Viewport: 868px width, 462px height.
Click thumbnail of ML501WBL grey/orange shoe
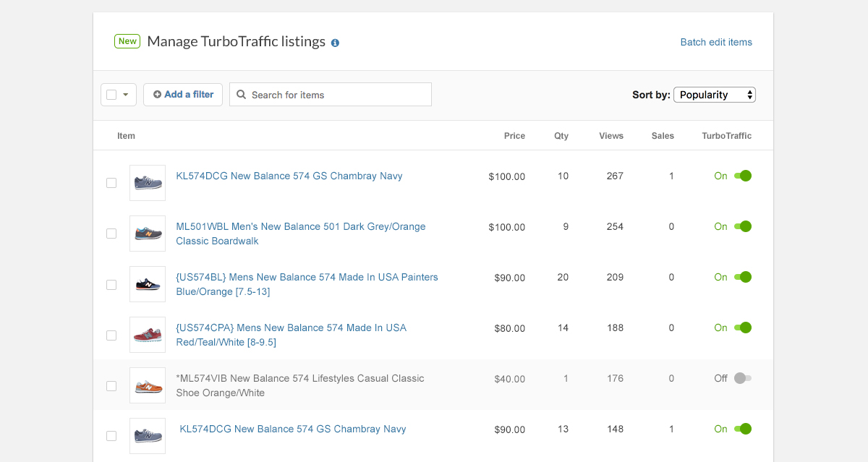[148, 234]
